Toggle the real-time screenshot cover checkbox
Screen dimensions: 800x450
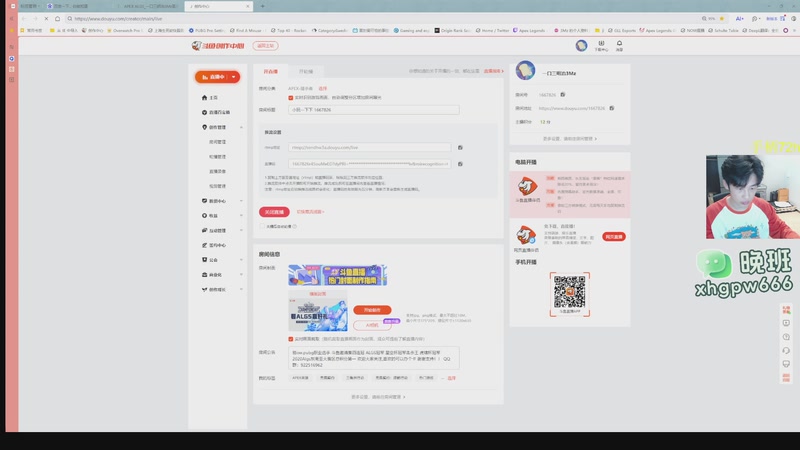pyautogui.click(x=290, y=339)
